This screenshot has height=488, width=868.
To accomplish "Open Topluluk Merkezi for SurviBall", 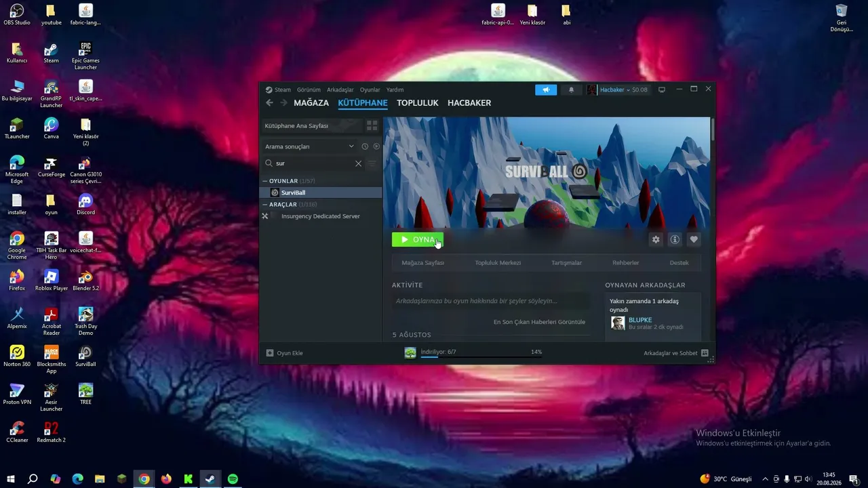I will [x=498, y=263].
